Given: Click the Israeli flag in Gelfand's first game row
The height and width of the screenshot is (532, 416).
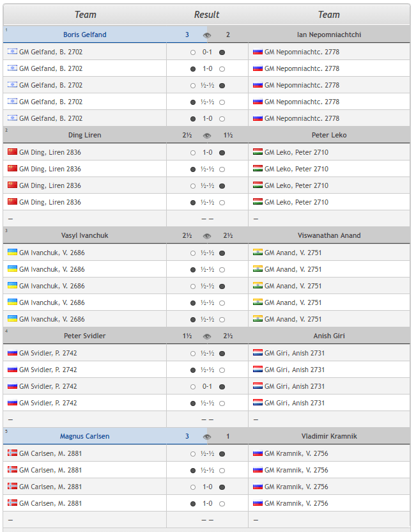Looking at the screenshot, I should (12, 52).
